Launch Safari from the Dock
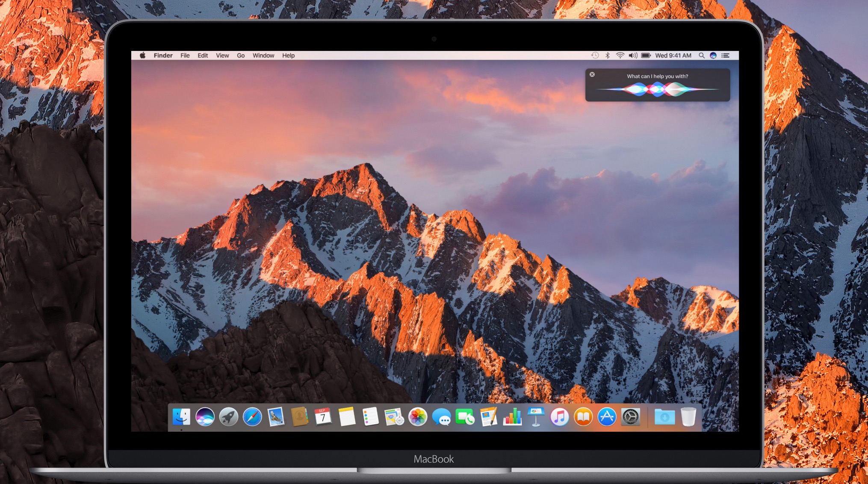The height and width of the screenshot is (484, 868). [x=252, y=417]
